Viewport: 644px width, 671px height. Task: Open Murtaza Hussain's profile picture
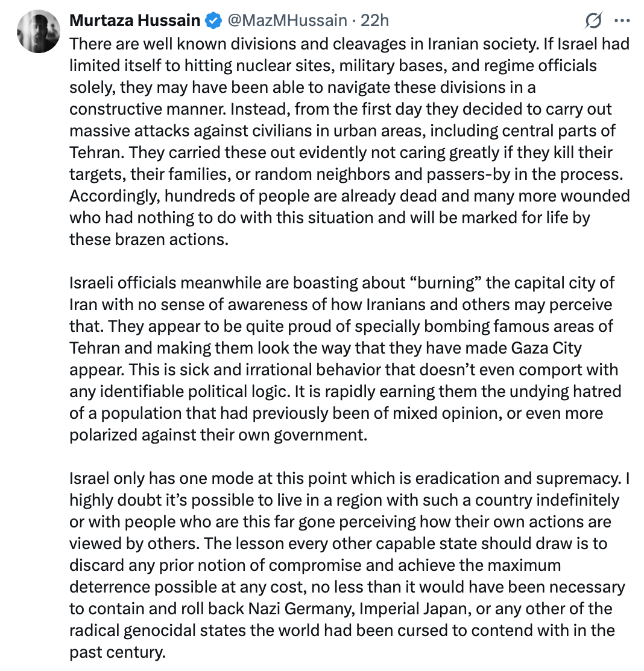click(x=39, y=31)
